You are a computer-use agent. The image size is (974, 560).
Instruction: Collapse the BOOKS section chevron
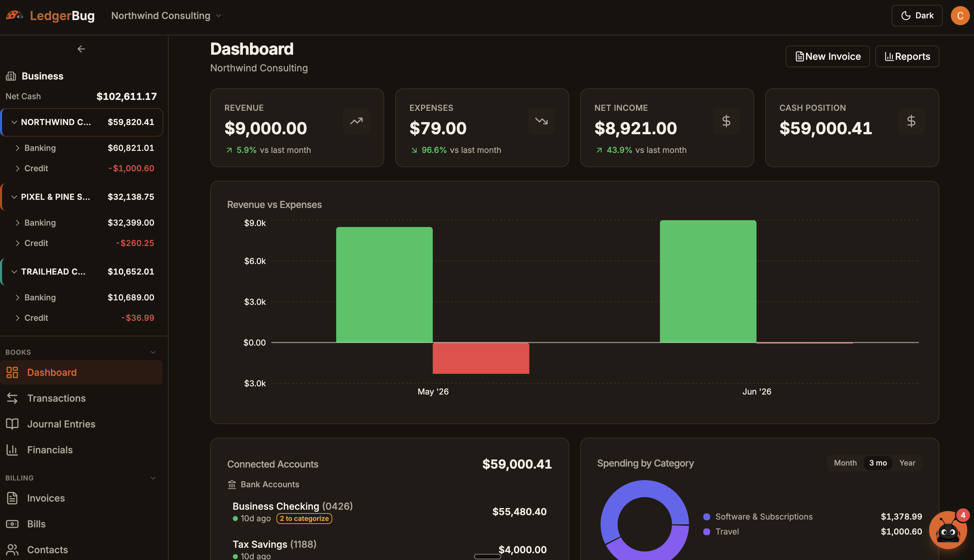(x=153, y=352)
